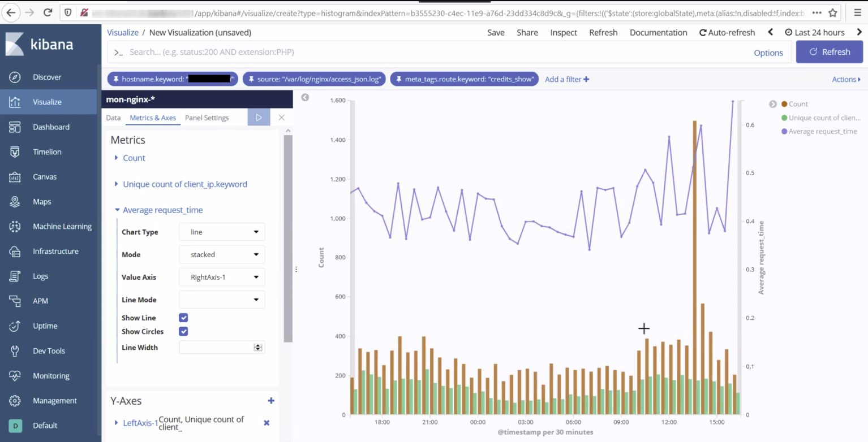Open the Discover compass icon in sidebar

tap(15, 77)
